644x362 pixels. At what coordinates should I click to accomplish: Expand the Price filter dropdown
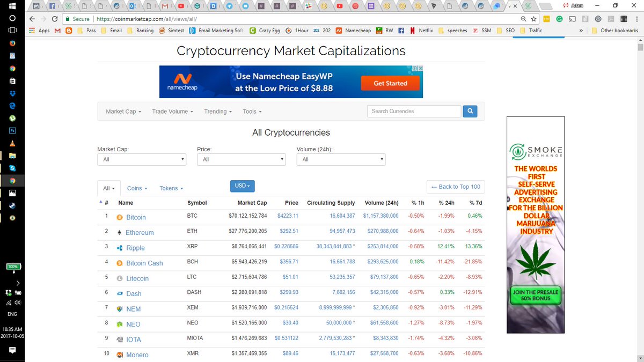click(x=241, y=159)
